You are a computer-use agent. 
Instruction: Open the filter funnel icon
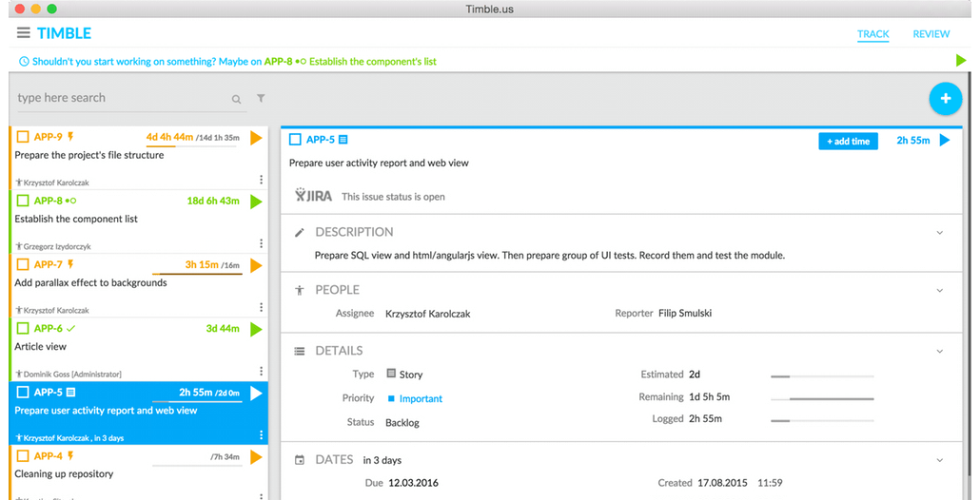click(x=262, y=98)
